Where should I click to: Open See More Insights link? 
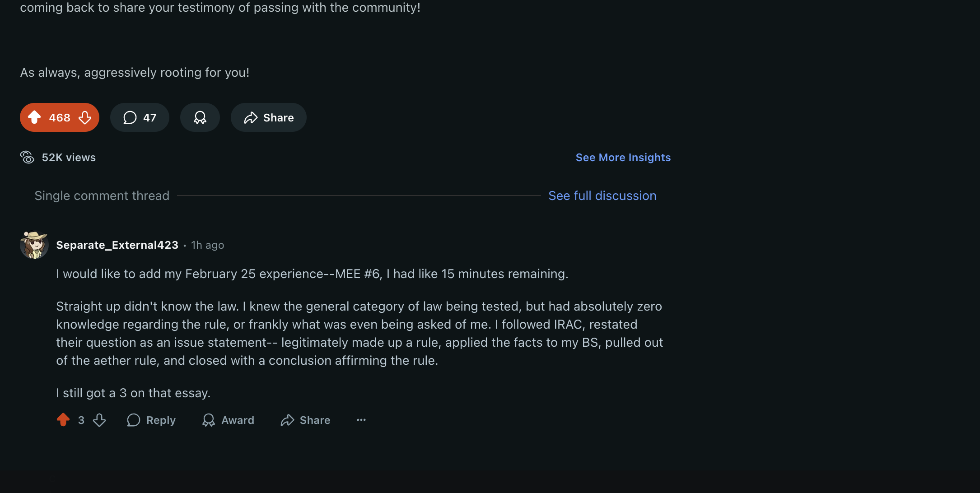click(x=623, y=157)
